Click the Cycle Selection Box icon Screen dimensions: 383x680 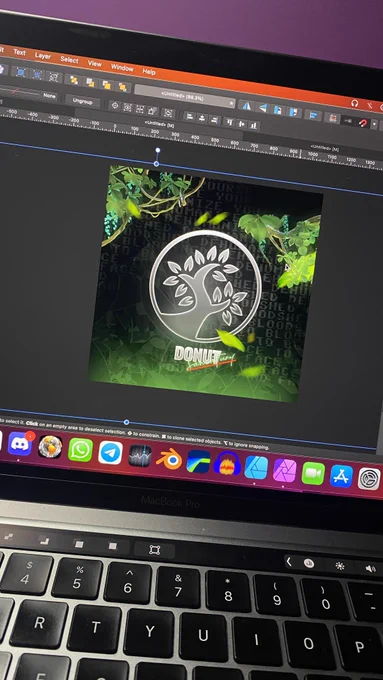pos(168,113)
